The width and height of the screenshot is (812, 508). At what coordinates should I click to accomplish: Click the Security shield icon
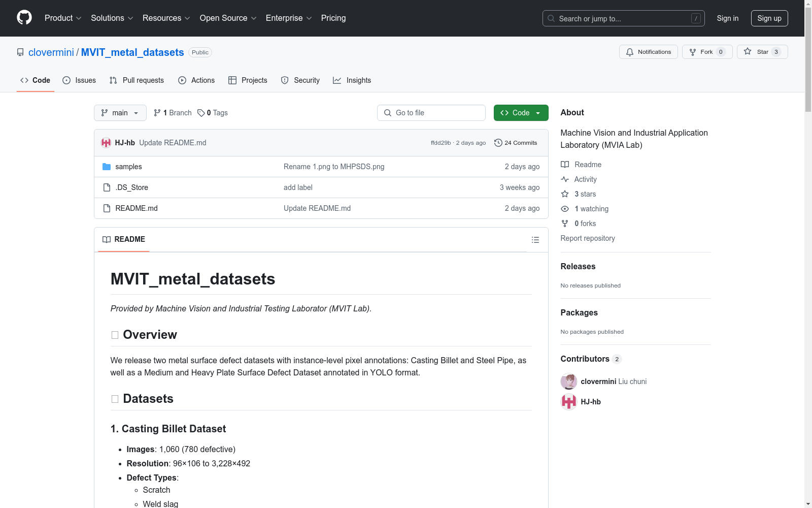tap(285, 80)
